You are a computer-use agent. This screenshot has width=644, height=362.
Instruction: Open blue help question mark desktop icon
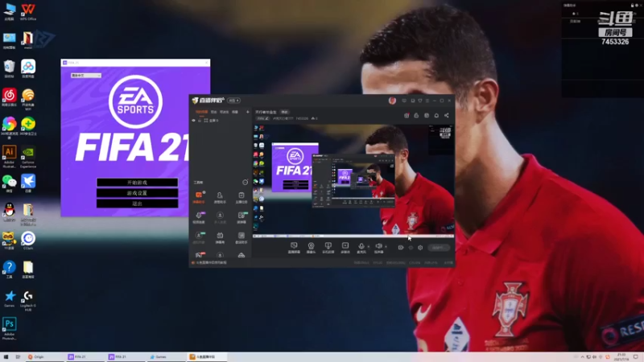click(x=9, y=269)
